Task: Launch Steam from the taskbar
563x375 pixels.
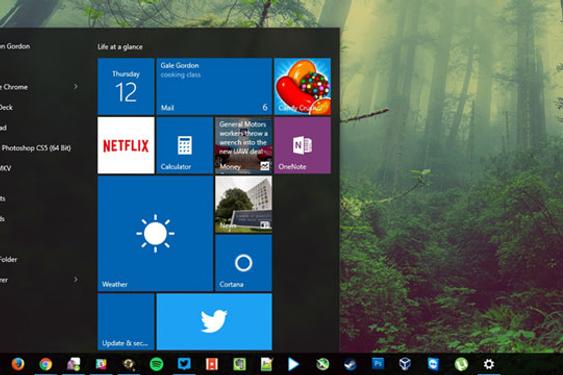Action: coord(350,365)
